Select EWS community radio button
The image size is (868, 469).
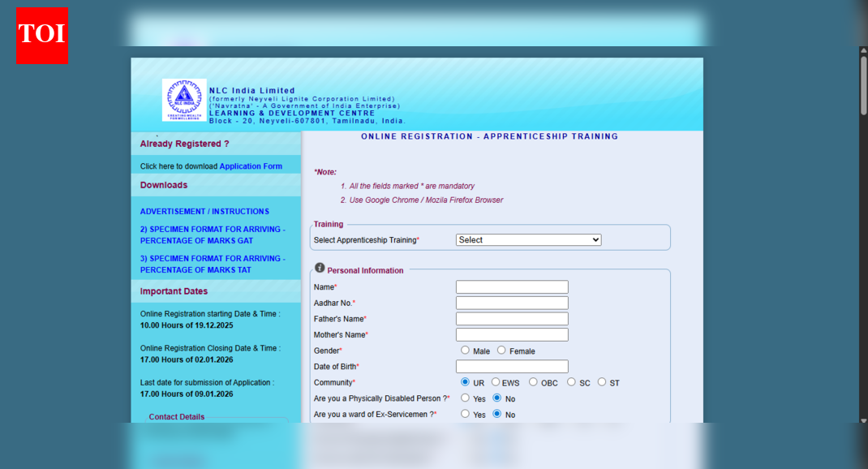tap(496, 382)
